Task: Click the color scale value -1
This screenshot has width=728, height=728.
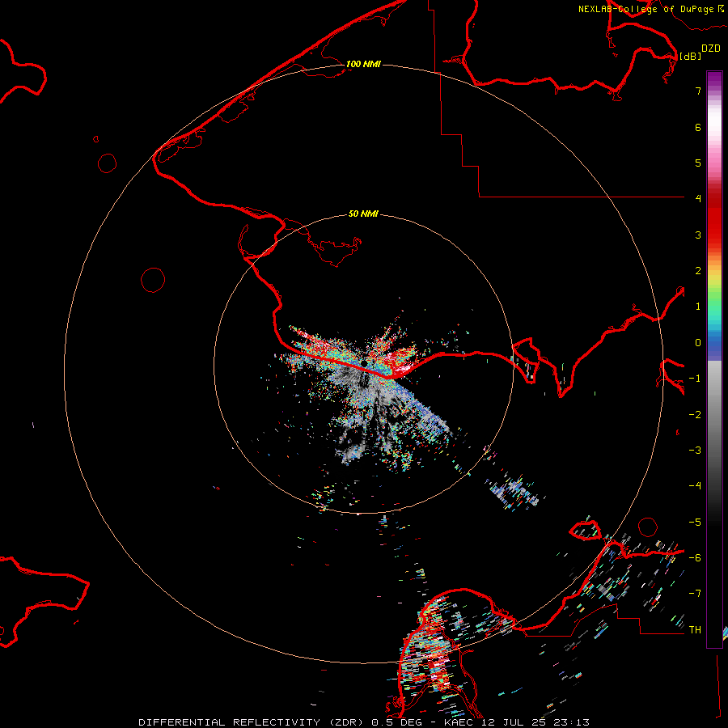Action: 695,379
